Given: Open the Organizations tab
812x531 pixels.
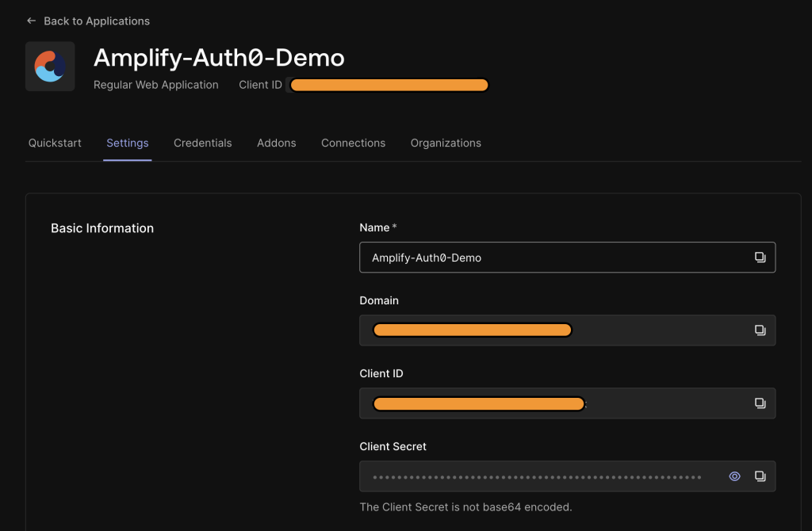Looking at the screenshot, I should click(x=446, y=143).
